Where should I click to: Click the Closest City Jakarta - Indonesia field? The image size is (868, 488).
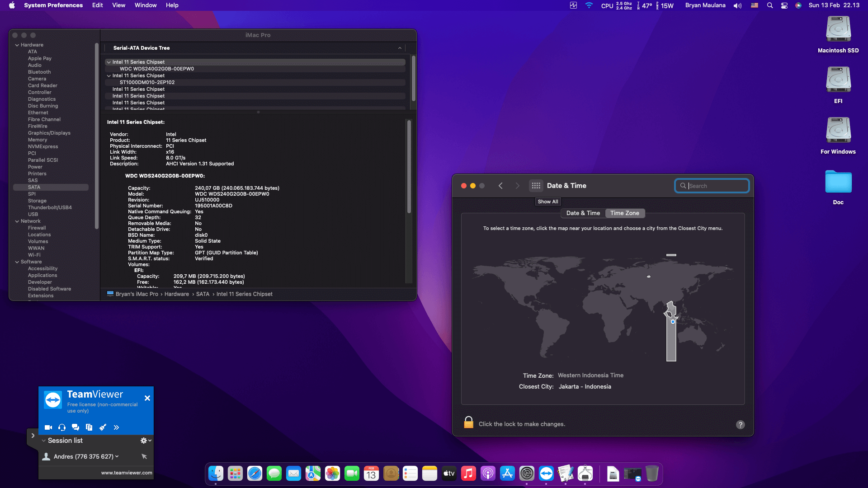[585, 387]
